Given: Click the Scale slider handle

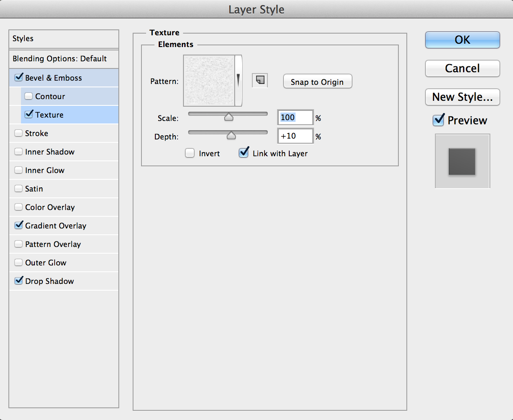Looking at the screenshot, I should click(x=228, y=117).
